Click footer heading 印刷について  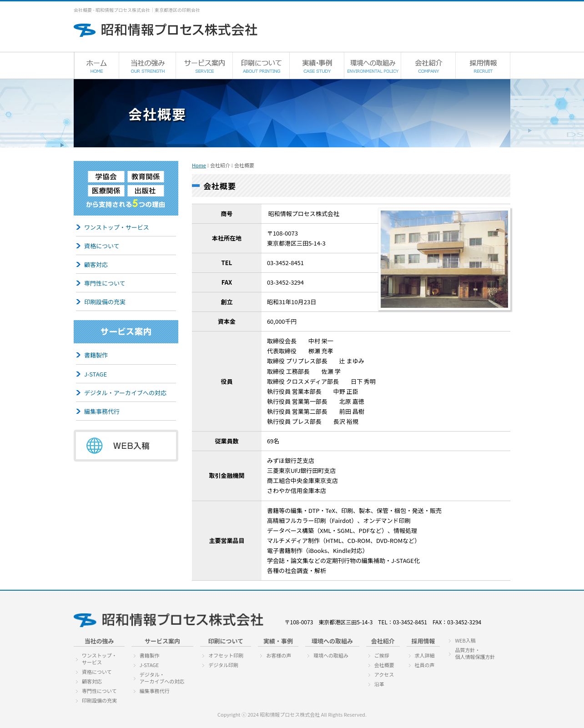click(x=226, y=641)
